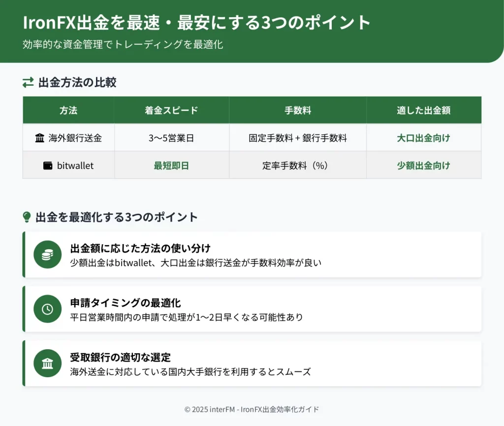Click the 手数料 column header
The image size is (504, 426).
297,110
